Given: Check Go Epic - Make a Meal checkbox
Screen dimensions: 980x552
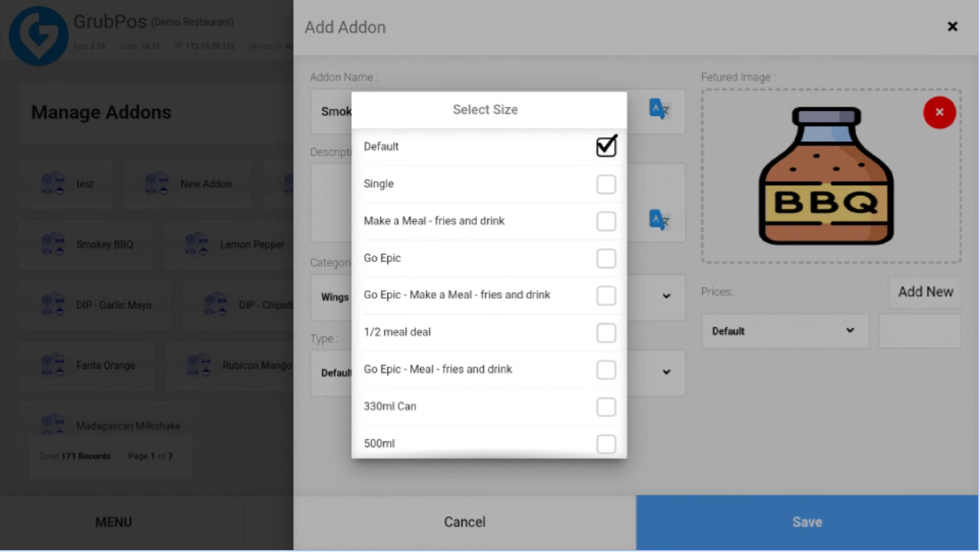Looking at the screenshot, I should (606, 296).
